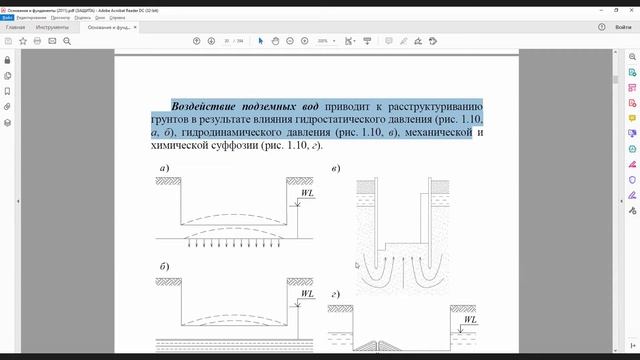Open the purple pen tool above More Tools icon
Image resolution: width=640 pixels, height=360 pixels.
coord(632,195)
